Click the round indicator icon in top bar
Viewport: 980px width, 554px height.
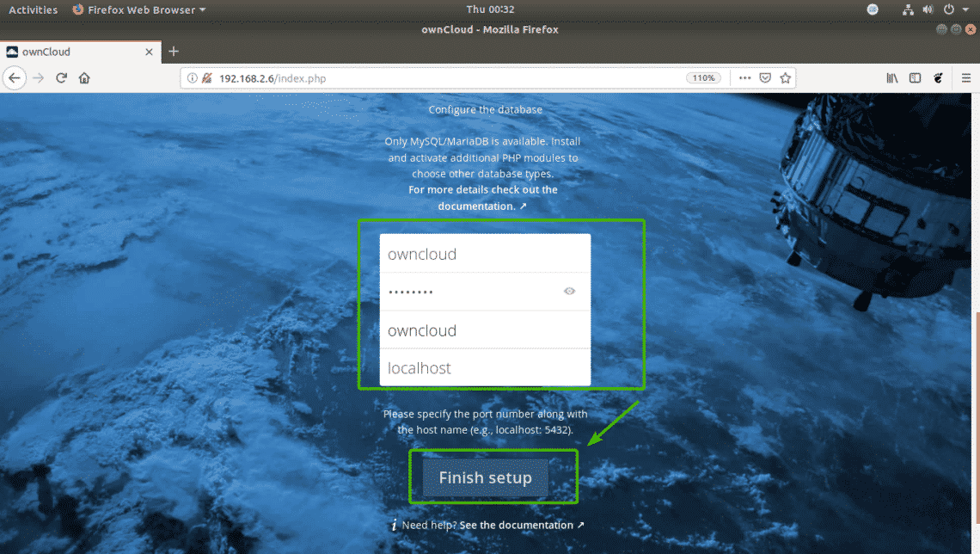coord(873,9)
